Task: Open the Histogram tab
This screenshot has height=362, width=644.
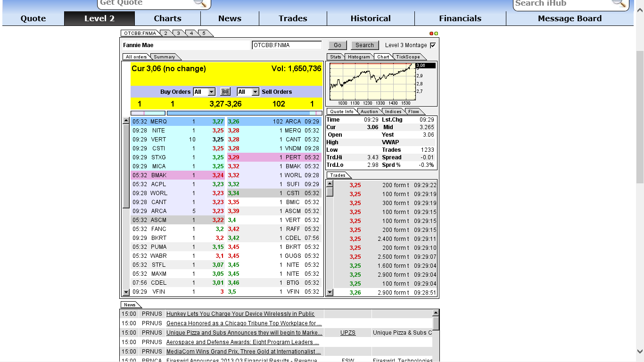Action: (x=359, y=57)
